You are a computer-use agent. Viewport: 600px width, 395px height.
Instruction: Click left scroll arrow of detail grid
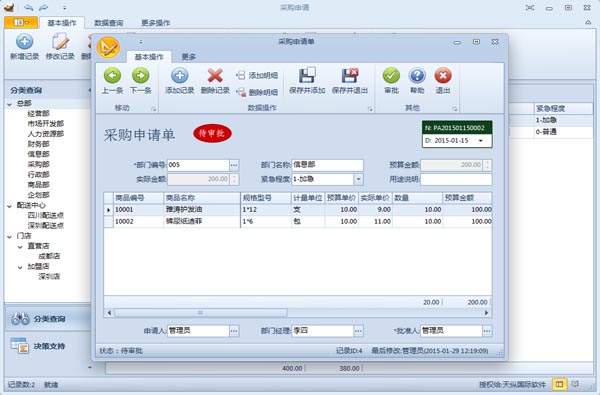click(109, 313)
